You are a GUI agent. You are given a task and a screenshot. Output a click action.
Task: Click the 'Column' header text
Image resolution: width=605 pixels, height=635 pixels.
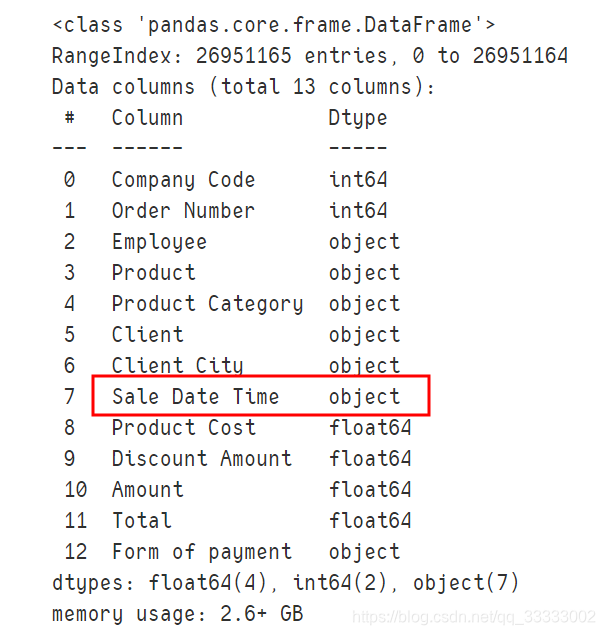[x=147, y=118]
